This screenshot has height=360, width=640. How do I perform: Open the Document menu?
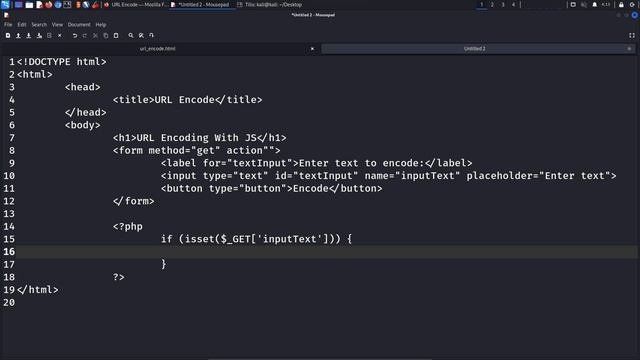(x=79, y=24)
